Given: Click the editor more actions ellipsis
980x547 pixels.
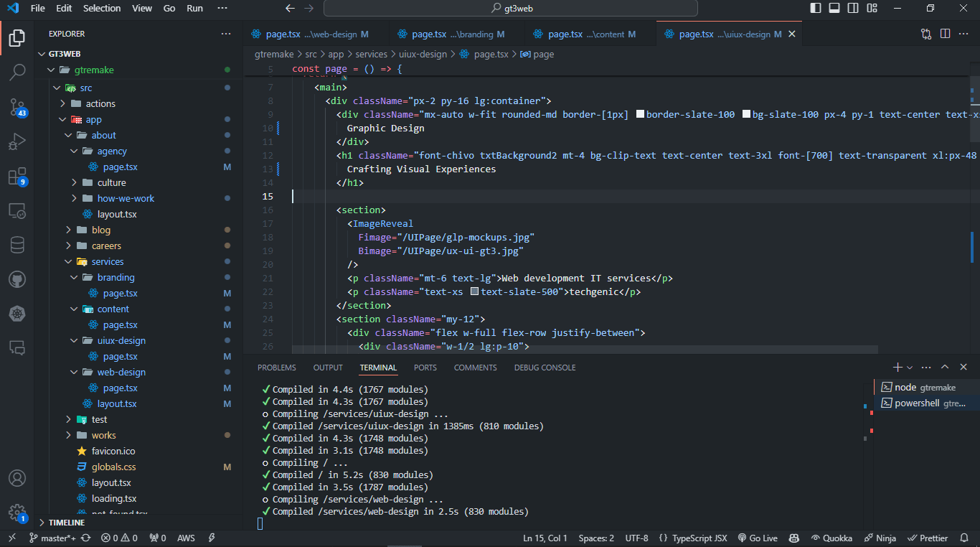Looking at the screenshot, I should point(965,34).
